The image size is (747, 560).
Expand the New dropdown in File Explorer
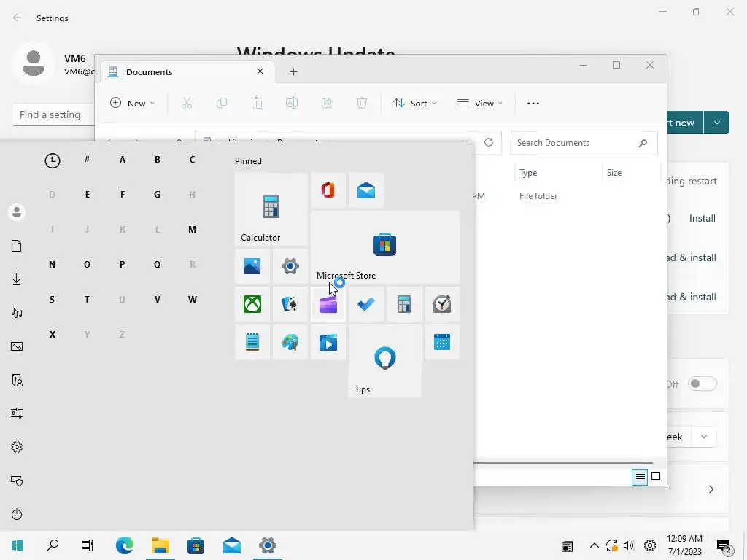pos(133,104)
